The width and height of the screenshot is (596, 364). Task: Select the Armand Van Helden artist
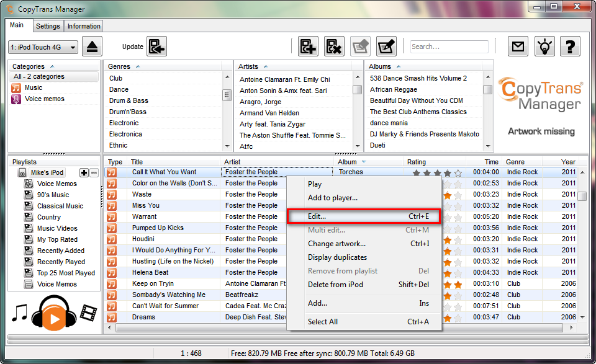pyautogui.click(x=269, y=113)
